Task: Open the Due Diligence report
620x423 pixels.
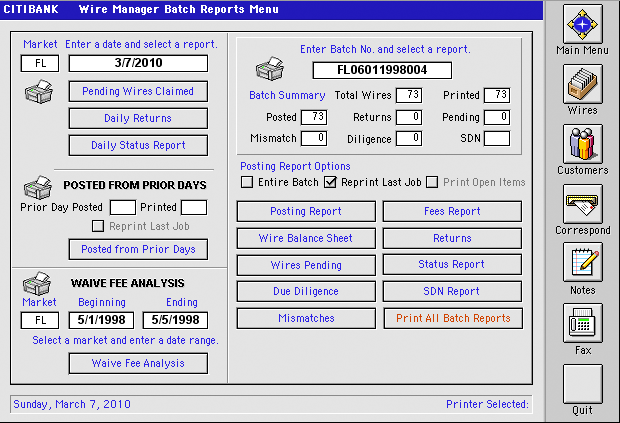Action: pos(306,291)
